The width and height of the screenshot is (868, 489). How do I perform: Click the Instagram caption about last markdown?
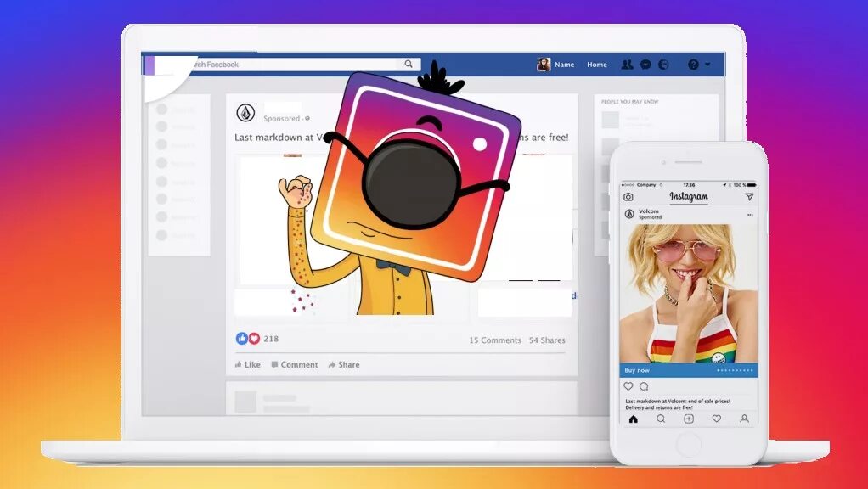coord(678,404)
